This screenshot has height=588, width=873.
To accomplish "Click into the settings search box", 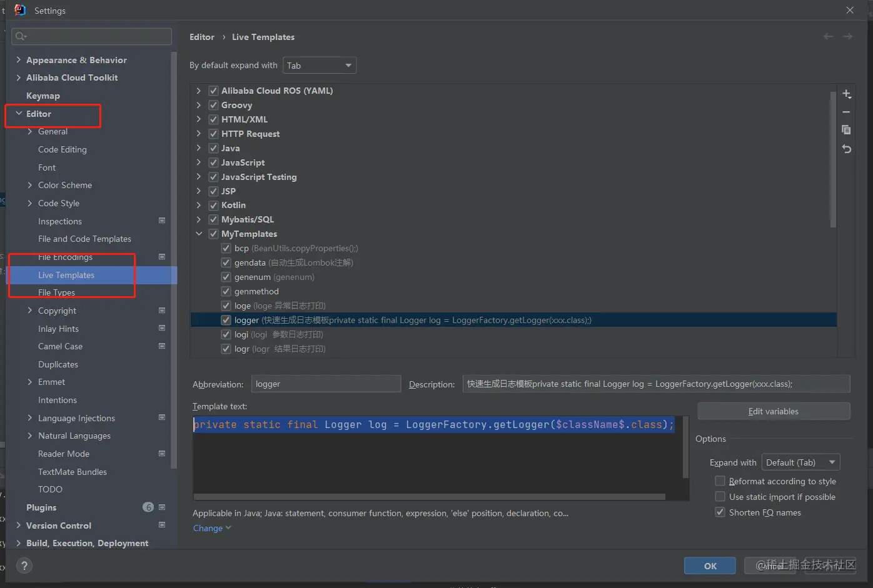I will coord(91,36).
